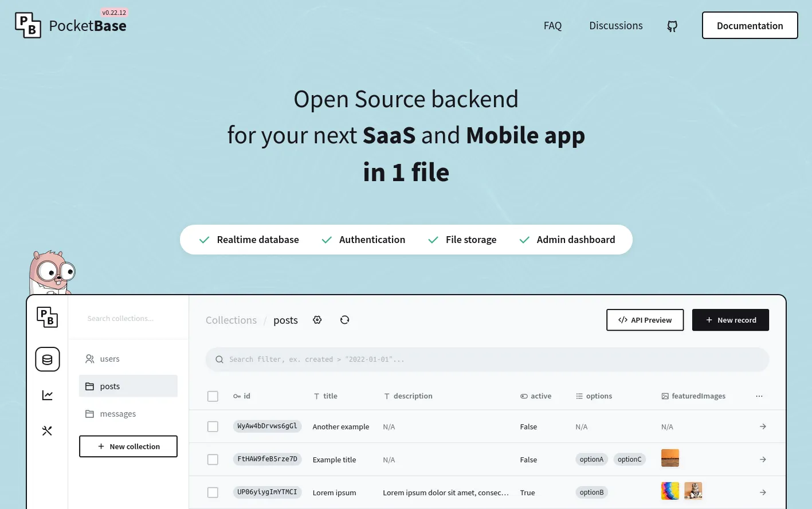The width and height of the screenshot is (812, 509).
Task: Sort by the title column header
Action: coord(325,396)
